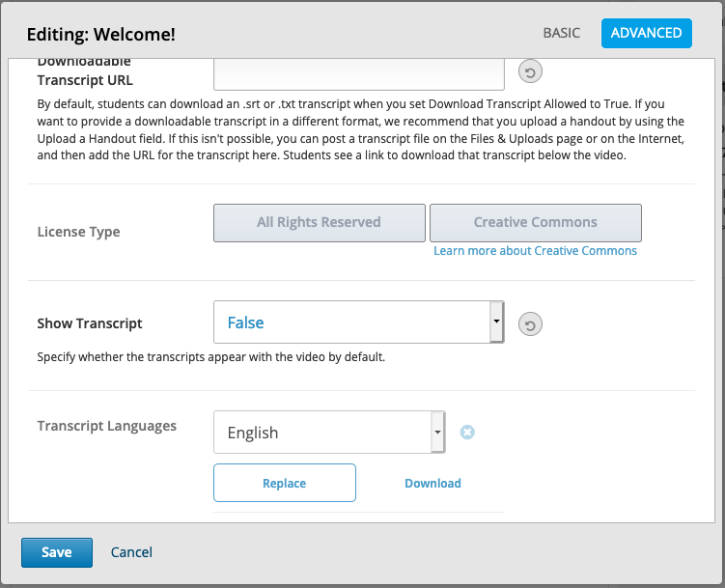
Task: Choose the All Rights Reserved license
Action: (x=319, y=223)
